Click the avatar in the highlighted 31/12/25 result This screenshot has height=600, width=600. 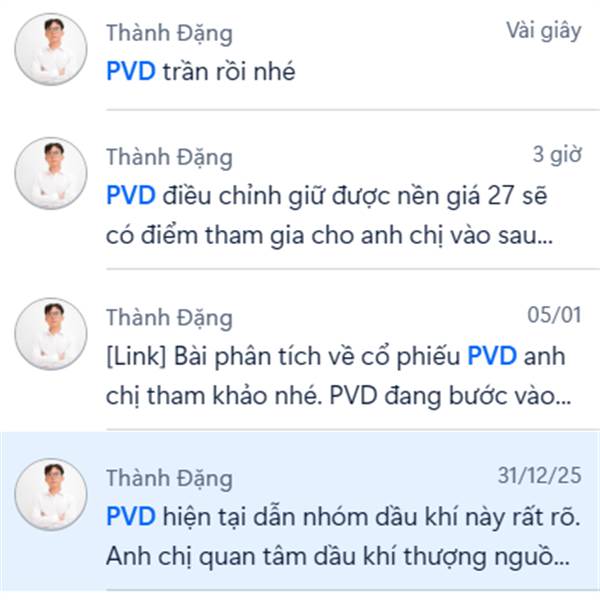point(51,495)
